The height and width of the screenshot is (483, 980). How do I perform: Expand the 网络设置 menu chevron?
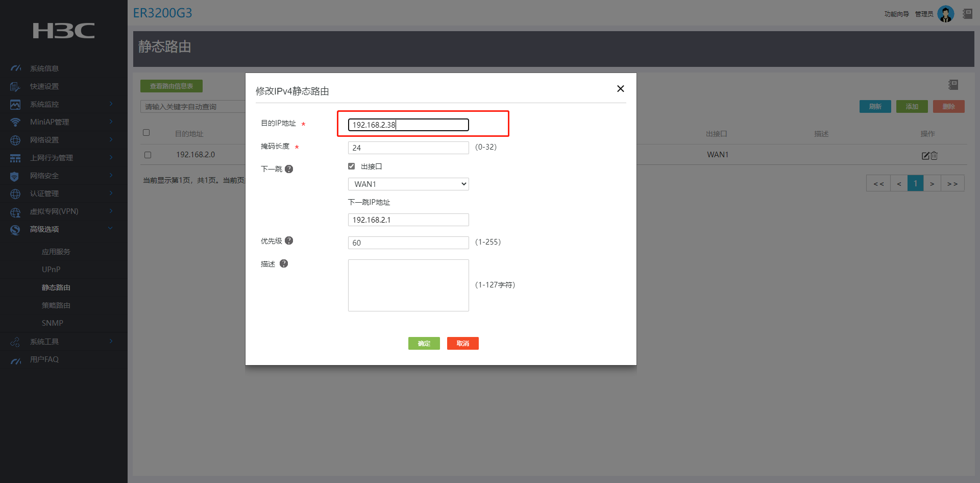point(111,139)
